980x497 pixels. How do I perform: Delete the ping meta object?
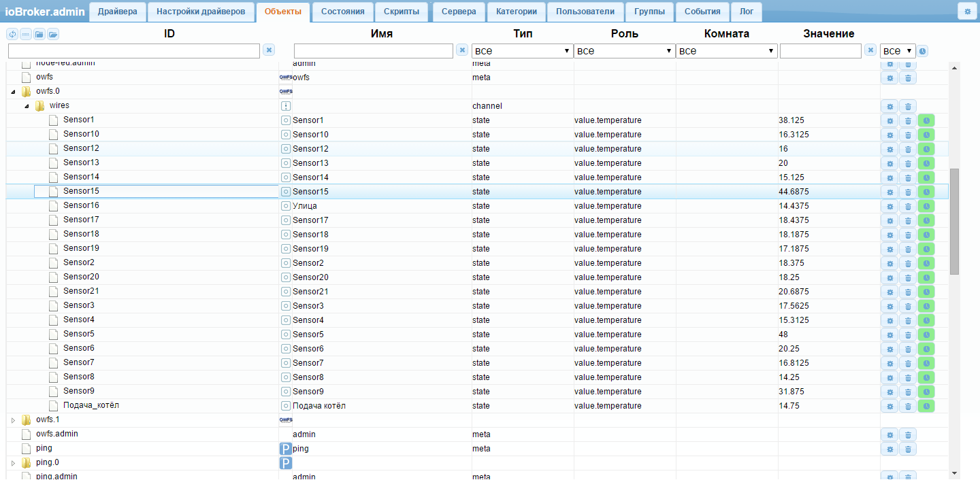(908, 449)
